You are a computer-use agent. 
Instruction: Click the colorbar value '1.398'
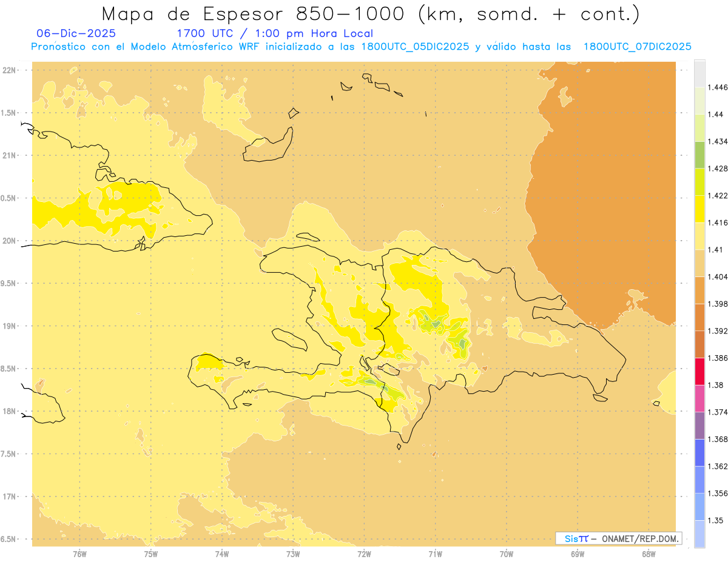(x=719, y=304)
